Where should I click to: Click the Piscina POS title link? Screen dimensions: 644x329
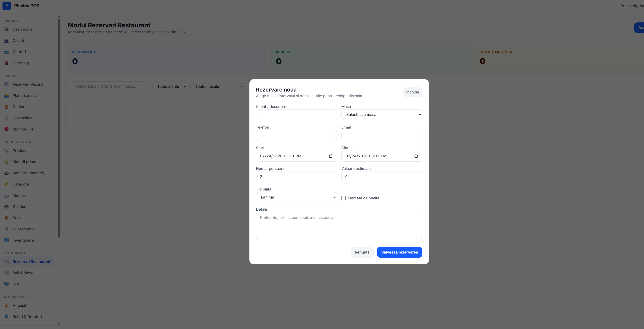coord(27,6)
